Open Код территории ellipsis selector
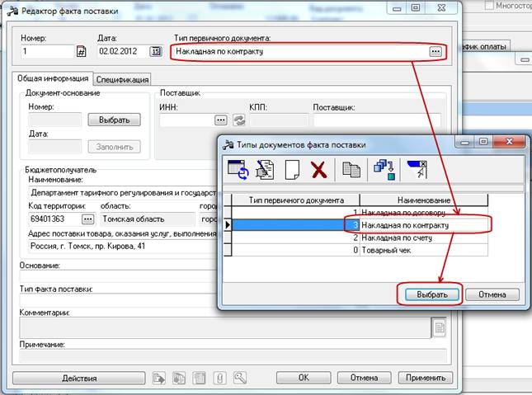Viewport: 532px width, 395px height. 87,219
